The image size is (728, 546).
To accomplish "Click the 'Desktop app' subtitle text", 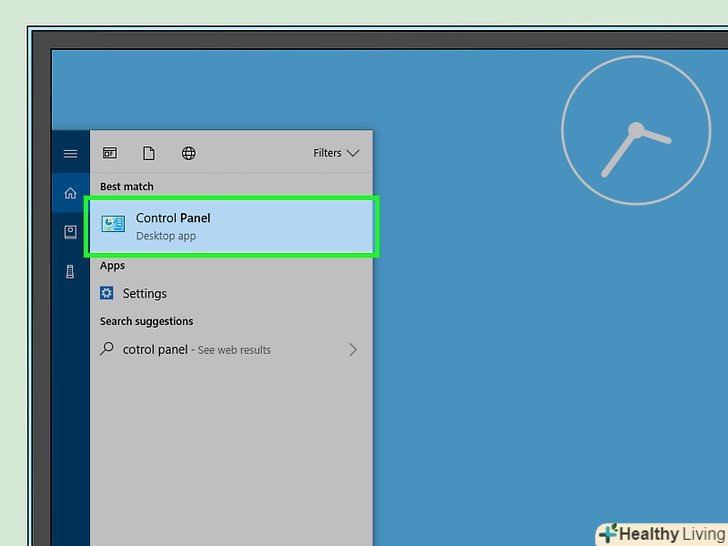I will click(x=166, y=236).
